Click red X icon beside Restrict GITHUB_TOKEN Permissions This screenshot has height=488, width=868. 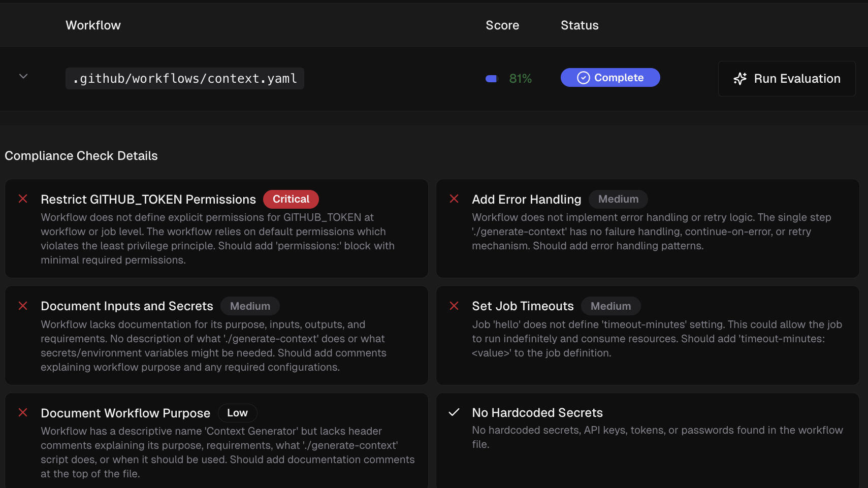tap(23, 199)
